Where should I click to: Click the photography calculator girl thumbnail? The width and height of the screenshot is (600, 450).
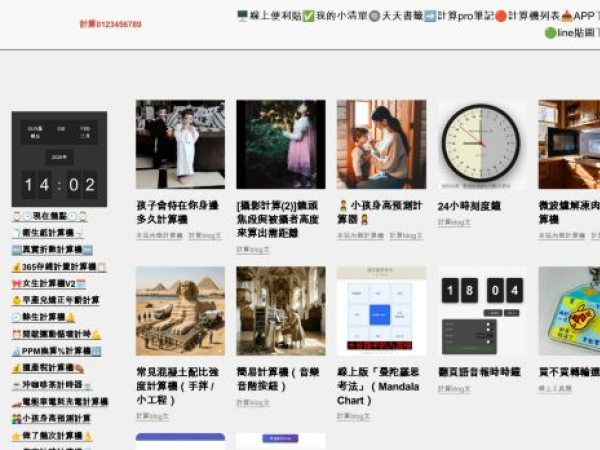click(x=281, y=144)
